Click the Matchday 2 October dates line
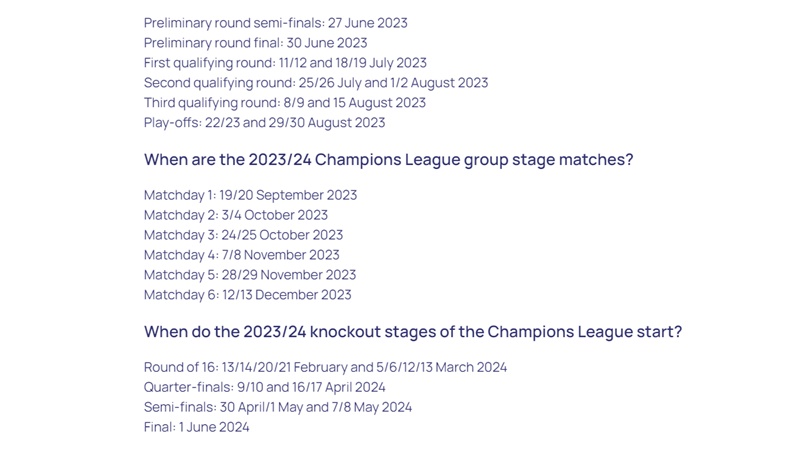The image size is (800, 450). pyautogui.click(x=235, y=215)
